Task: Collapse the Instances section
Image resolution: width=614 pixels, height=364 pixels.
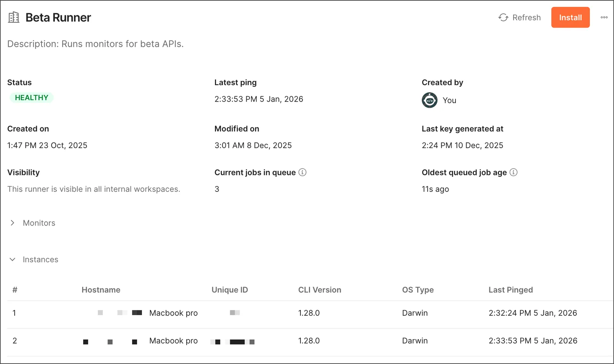Action: click(x=13, y=259)
